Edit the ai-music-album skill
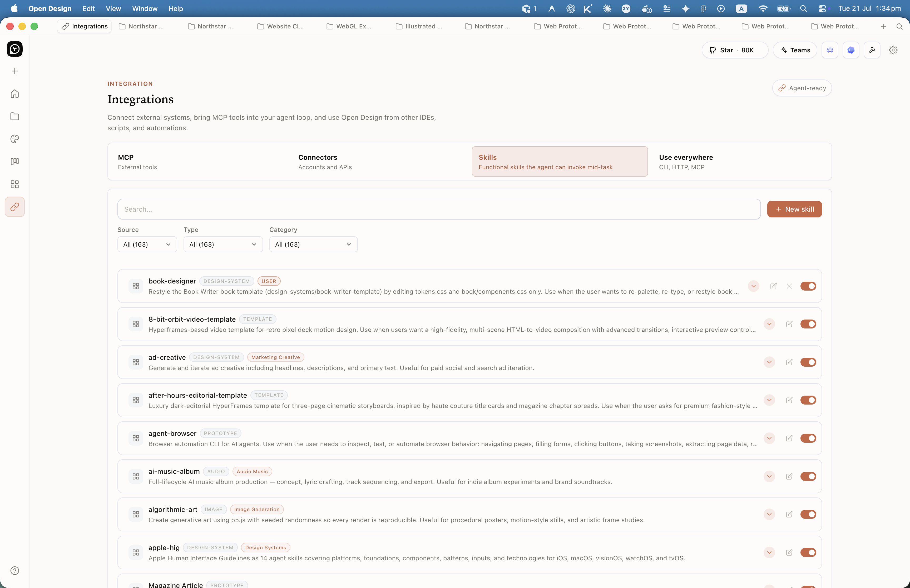 pos(789,476)
